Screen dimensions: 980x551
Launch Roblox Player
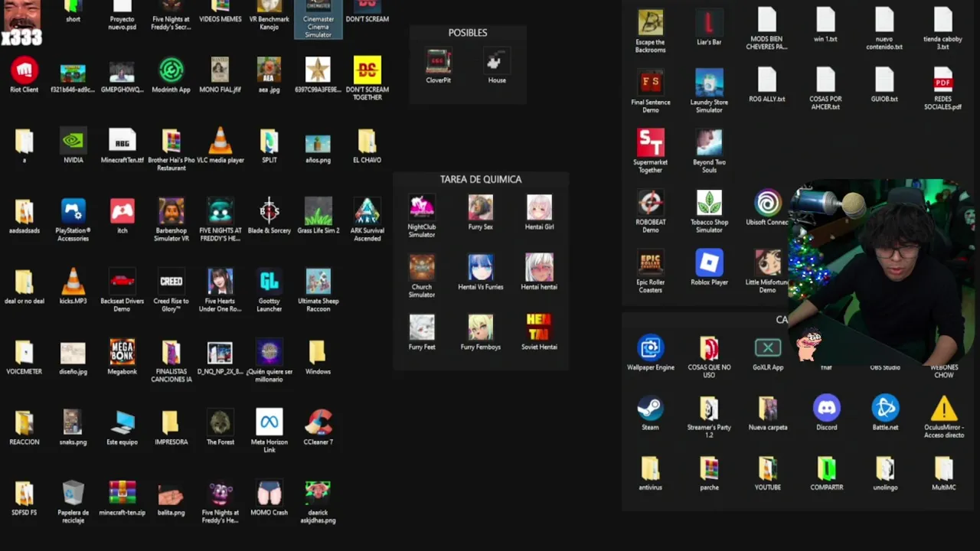pos(709,263)
